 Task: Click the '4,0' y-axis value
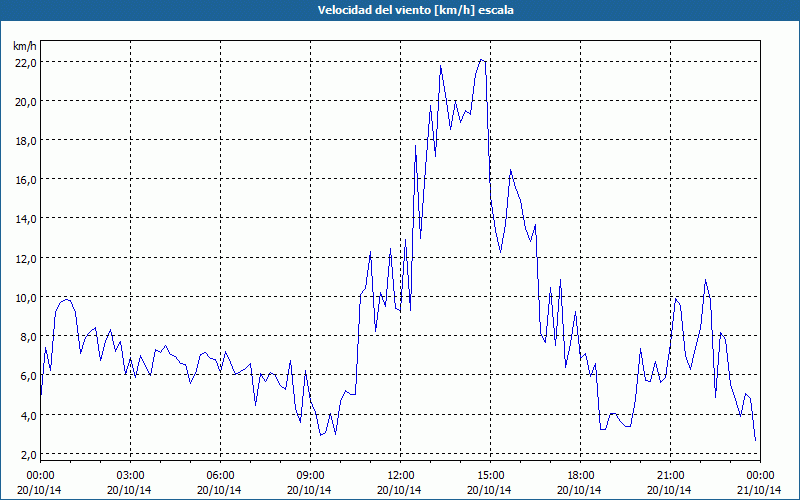pos(28,415)
